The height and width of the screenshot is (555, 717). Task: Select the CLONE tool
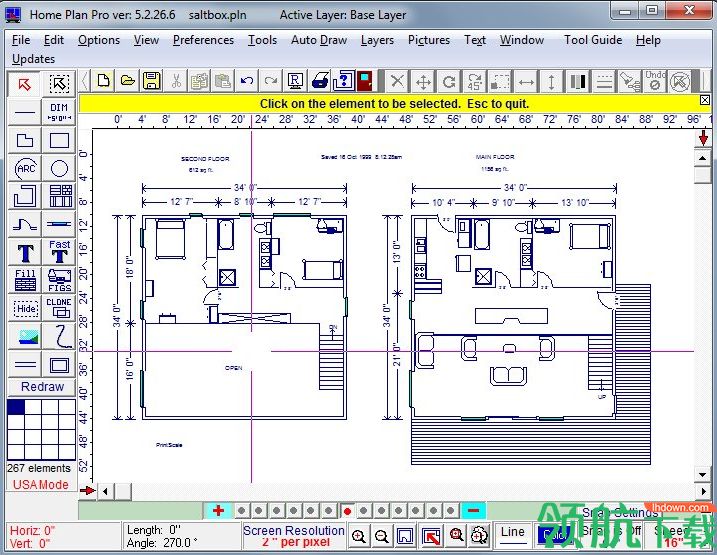59,309
